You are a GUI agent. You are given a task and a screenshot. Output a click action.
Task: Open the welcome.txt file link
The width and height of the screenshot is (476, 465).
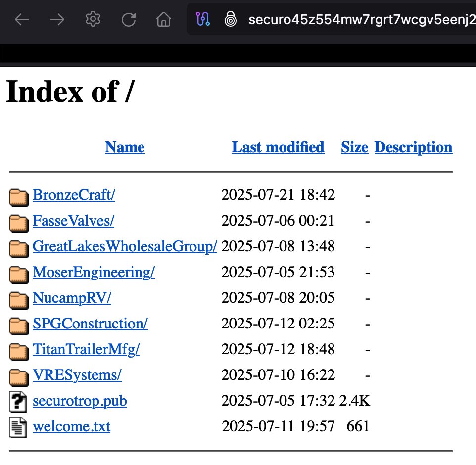coord(71,426)
